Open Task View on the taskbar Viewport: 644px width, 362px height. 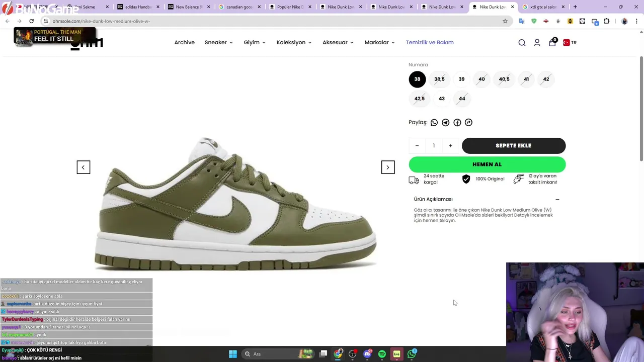pyautogui.click(x=324, y=354)
